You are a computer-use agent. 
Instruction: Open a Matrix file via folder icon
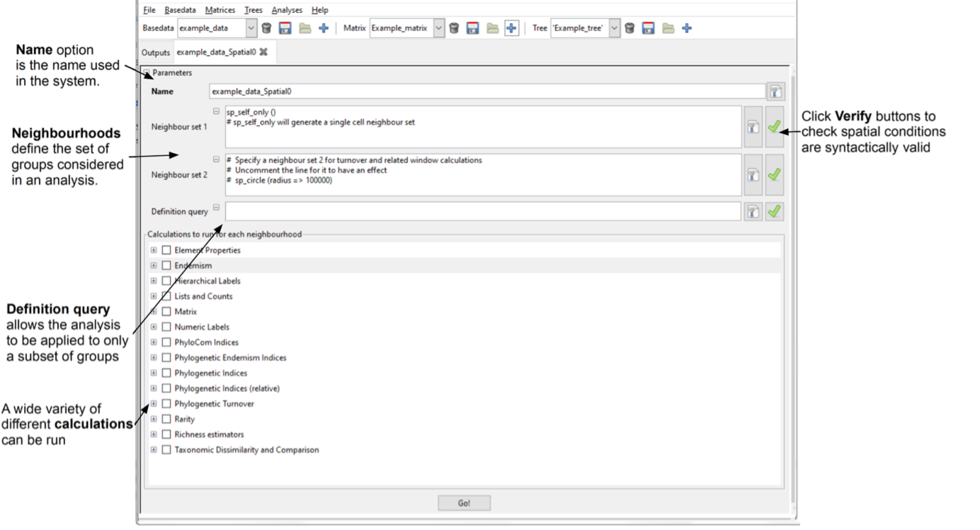point(492,28)
